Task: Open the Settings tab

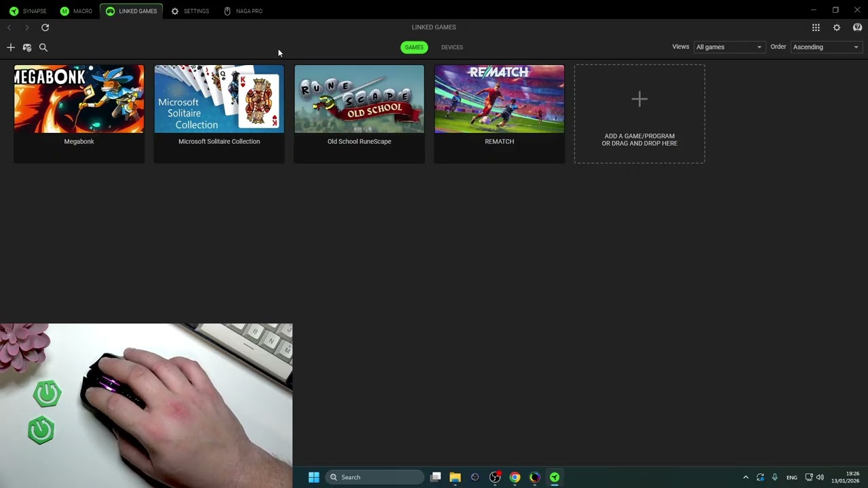Action: click(190, 11)
